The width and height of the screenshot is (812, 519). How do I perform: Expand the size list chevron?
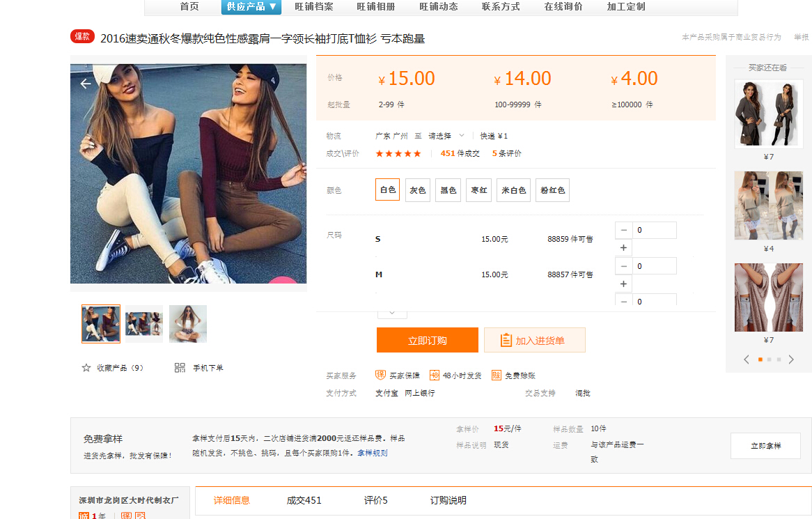point(392,313)
